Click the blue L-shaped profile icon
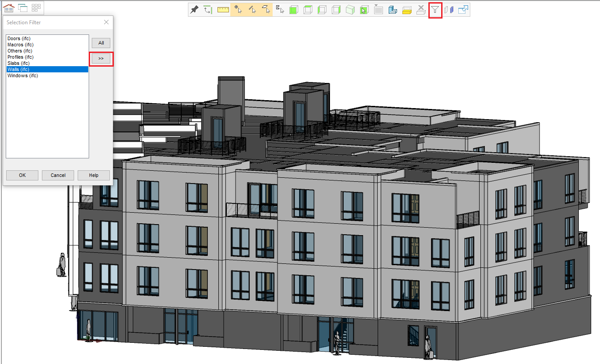 coord(393,10)
